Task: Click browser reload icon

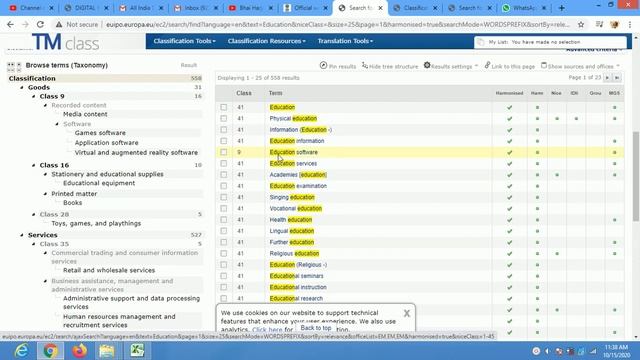Action: tap(40, 24)
